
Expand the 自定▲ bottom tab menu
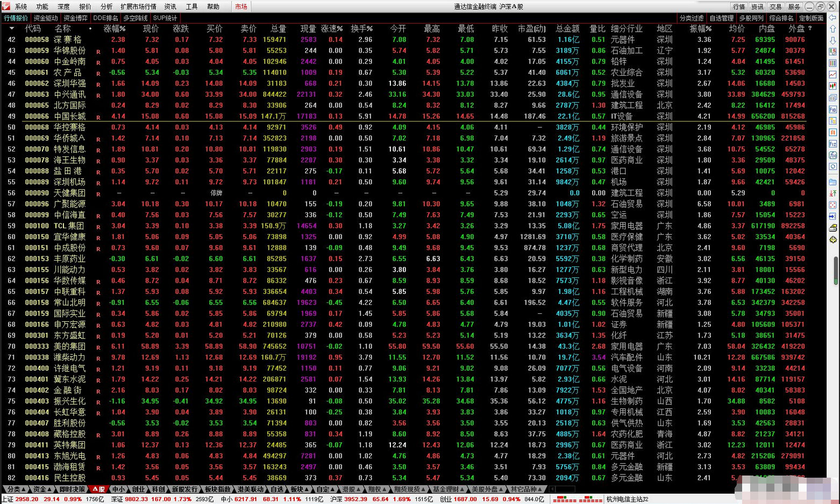point(326,489)
